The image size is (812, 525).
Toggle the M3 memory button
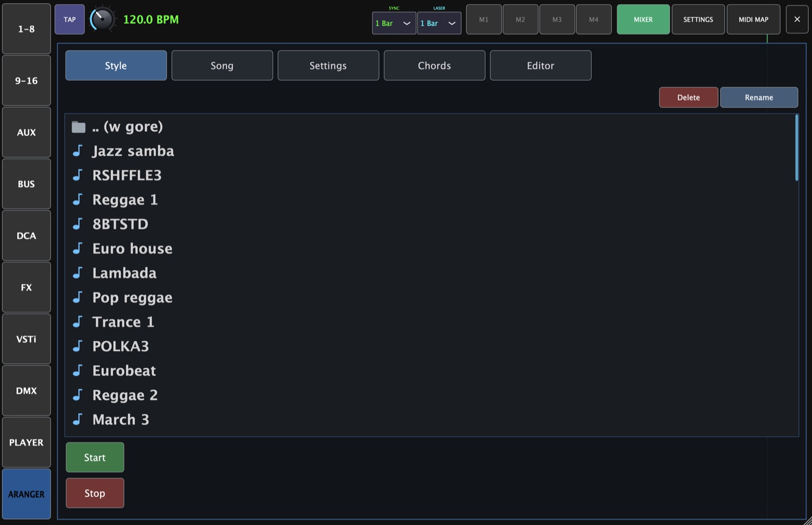(557, 20)
